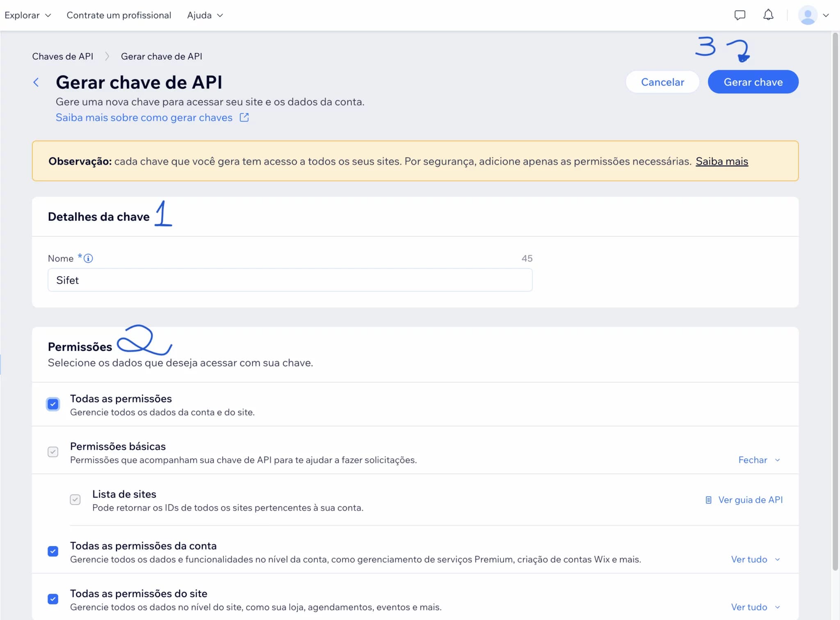Uncheck Todas as permissões

53,404
